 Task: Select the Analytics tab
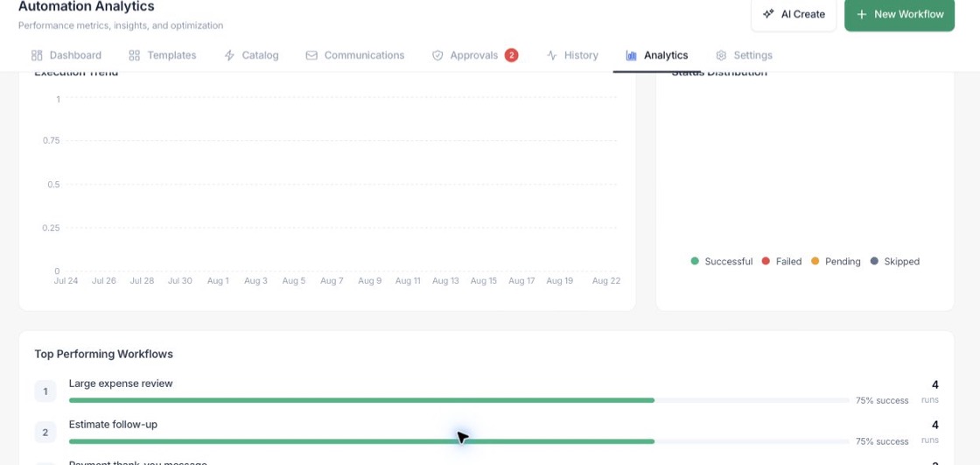[x=657, y=55]
